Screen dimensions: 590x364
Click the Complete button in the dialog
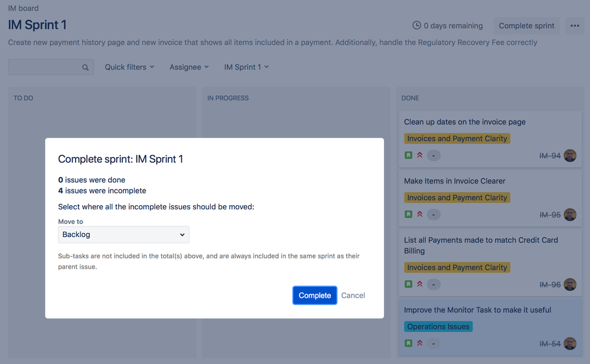click(315, 296)
